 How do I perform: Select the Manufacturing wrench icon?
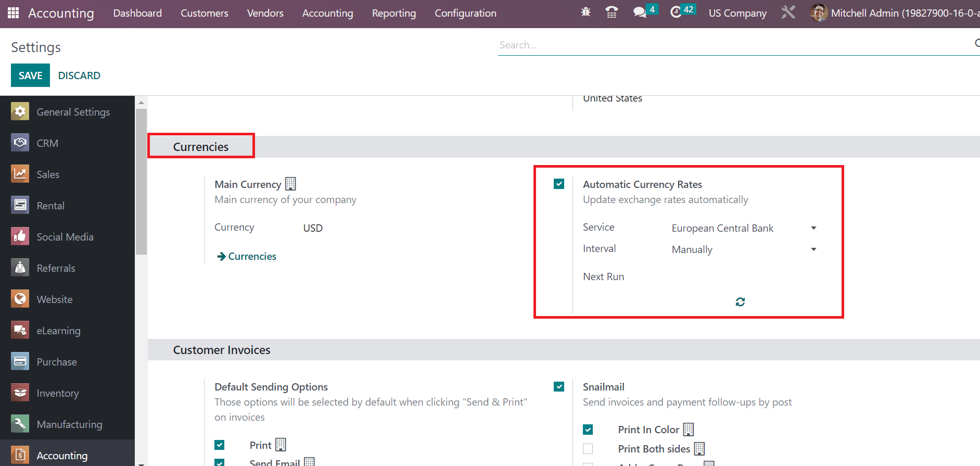click(x=20, y=424)
